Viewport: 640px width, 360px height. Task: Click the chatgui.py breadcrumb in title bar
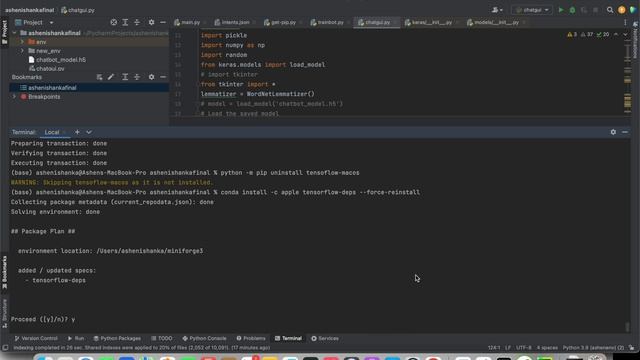tap(78, 10)
